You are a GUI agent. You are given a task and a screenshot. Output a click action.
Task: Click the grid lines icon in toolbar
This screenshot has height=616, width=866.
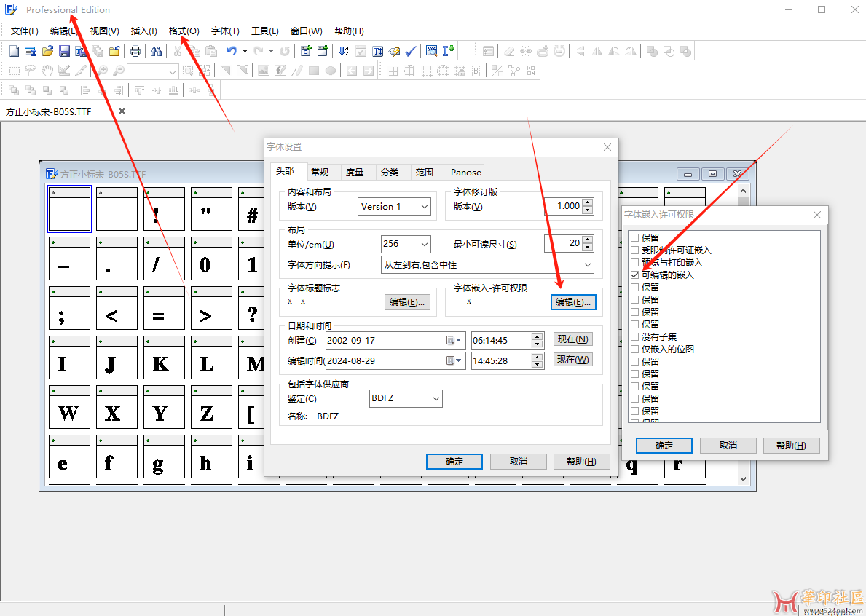point(393,71)
